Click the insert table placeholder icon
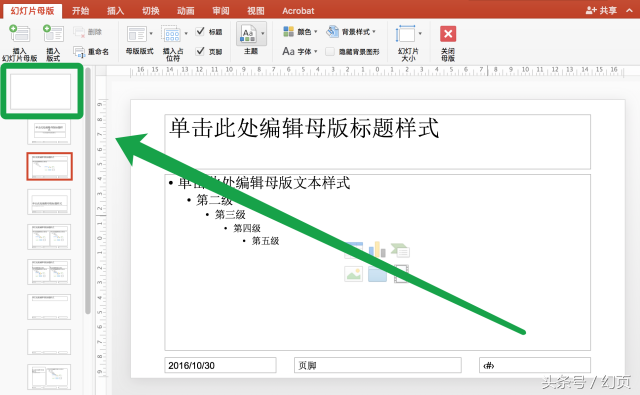This screenshot has height=395, width=640. point(353,250)
